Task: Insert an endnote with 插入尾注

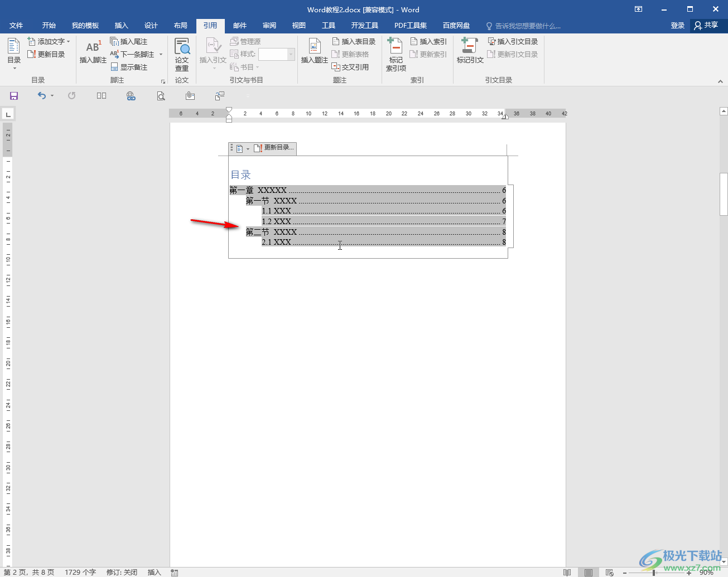Action: 129,41
